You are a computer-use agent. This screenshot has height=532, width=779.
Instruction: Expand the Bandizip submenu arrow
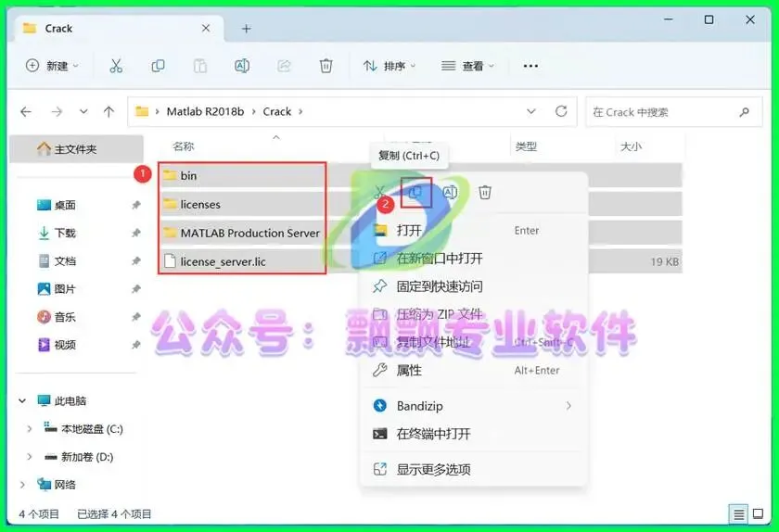click(x=568, y=406)
